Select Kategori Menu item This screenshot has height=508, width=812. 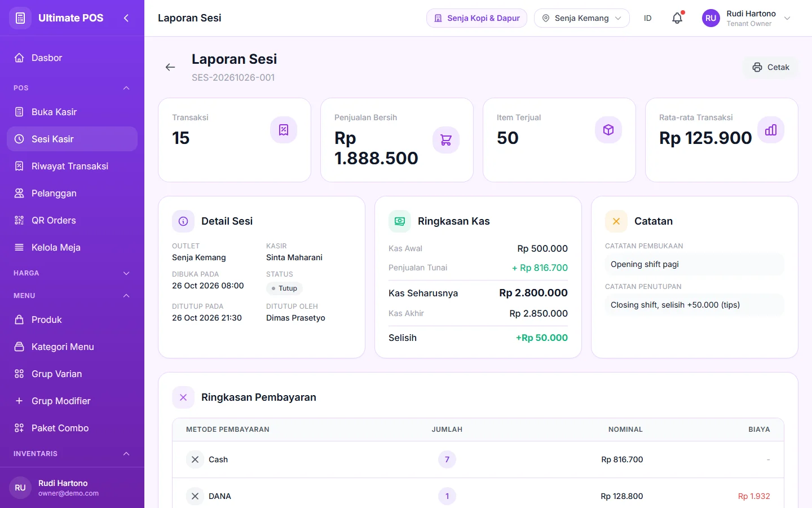pos(72,347)
